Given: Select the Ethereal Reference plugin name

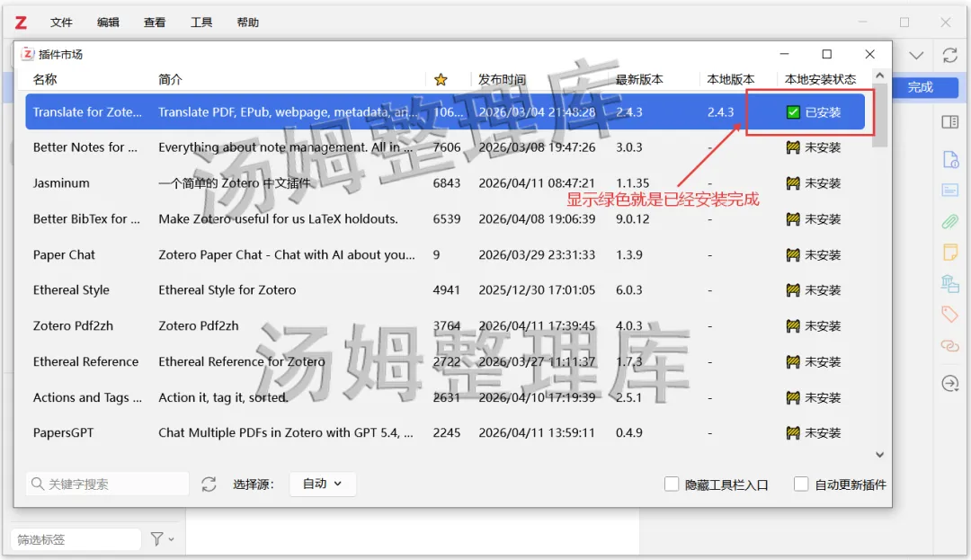Looking at the screenshot, I should coord(85,362).
